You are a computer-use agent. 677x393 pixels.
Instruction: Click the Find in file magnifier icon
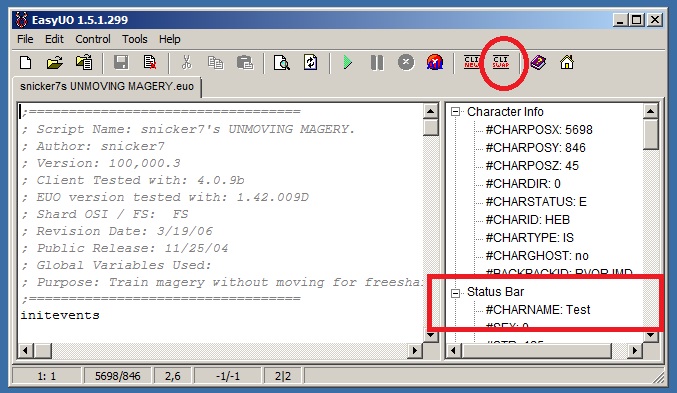coord(282,63)
